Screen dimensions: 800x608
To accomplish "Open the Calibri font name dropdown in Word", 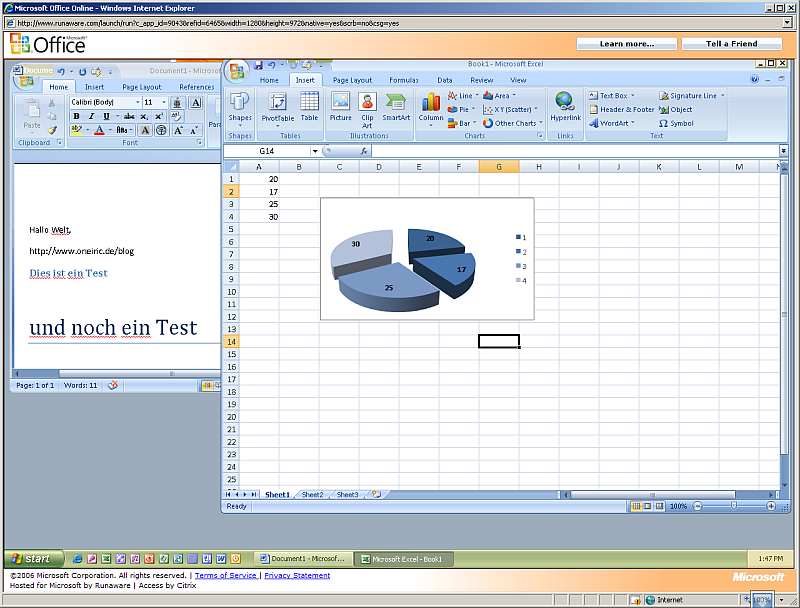I will 137,102.
